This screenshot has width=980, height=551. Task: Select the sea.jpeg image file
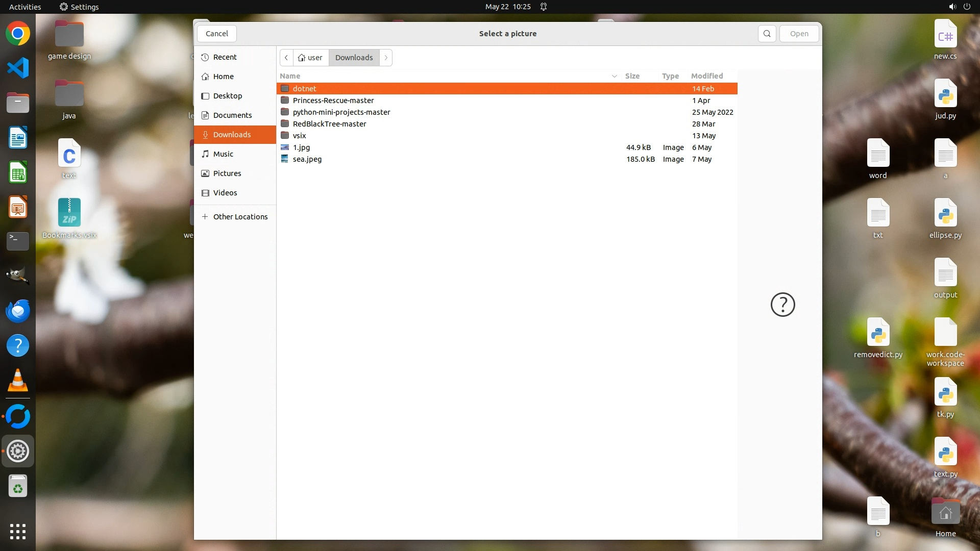point(307,159)
